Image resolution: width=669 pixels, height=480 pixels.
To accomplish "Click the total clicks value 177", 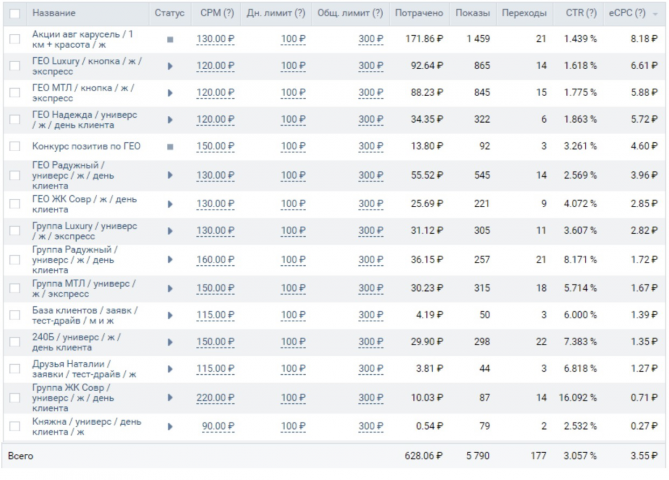I will 538,456.
